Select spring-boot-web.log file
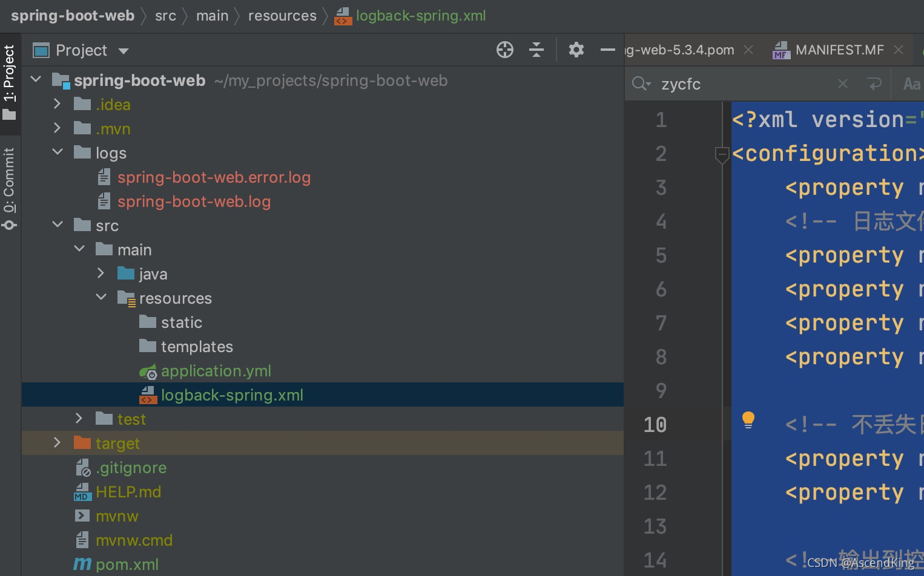This screenshot has width=924, height=576. tap(194, 201)
